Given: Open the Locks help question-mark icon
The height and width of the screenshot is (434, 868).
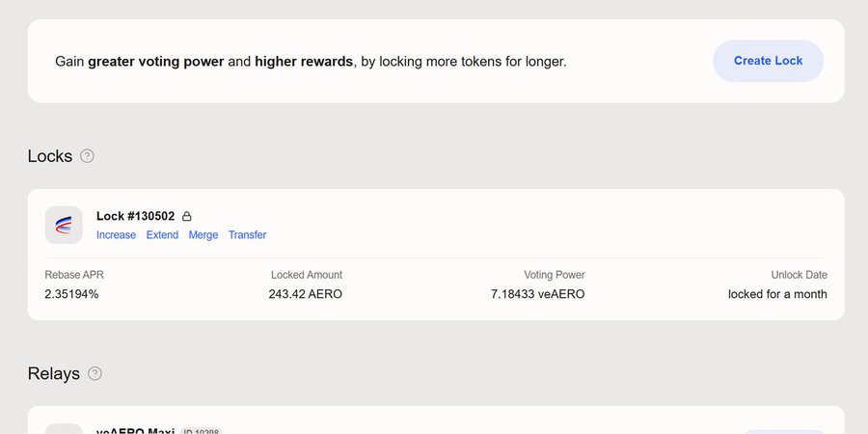Looking at the screenshot, I should pyautogui.click(x=87, y=156).
